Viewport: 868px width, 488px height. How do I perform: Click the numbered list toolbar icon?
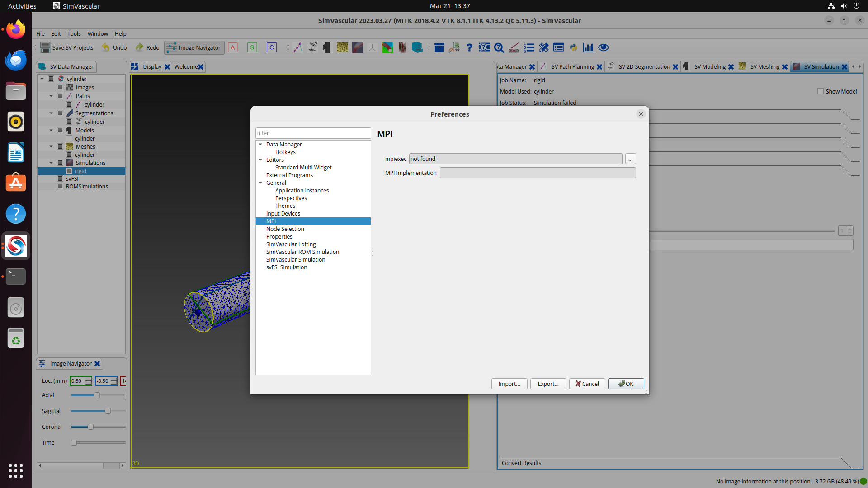[529, 47]
